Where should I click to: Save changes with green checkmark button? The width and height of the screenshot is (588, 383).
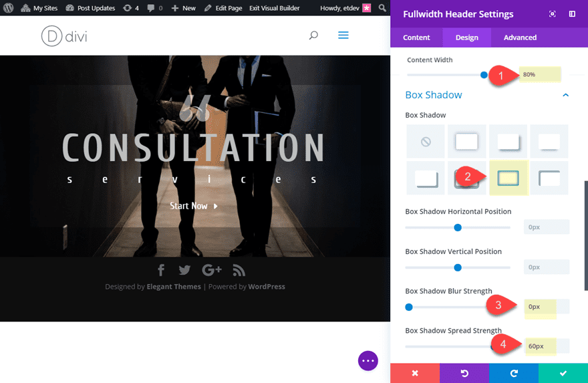563,373
